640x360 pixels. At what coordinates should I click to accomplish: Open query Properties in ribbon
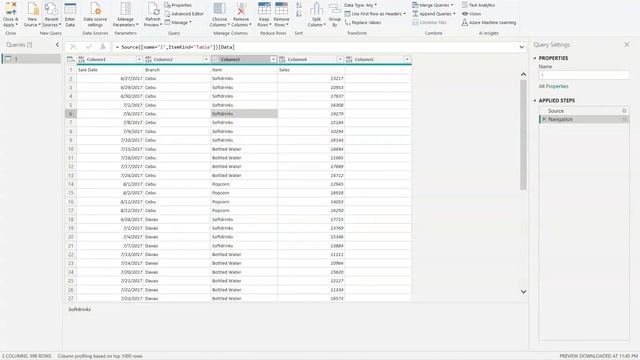(178, 5)
